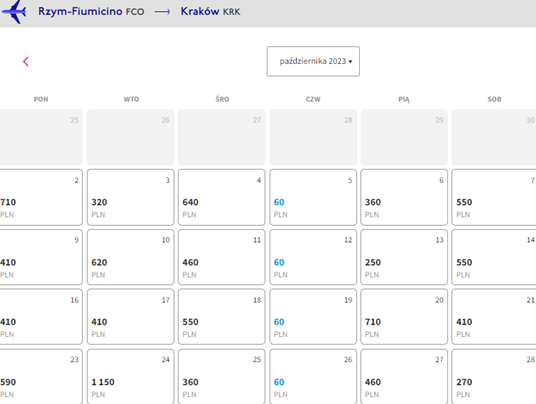Pick October 21 flight for 410 PLN

(x=494, y=317)
